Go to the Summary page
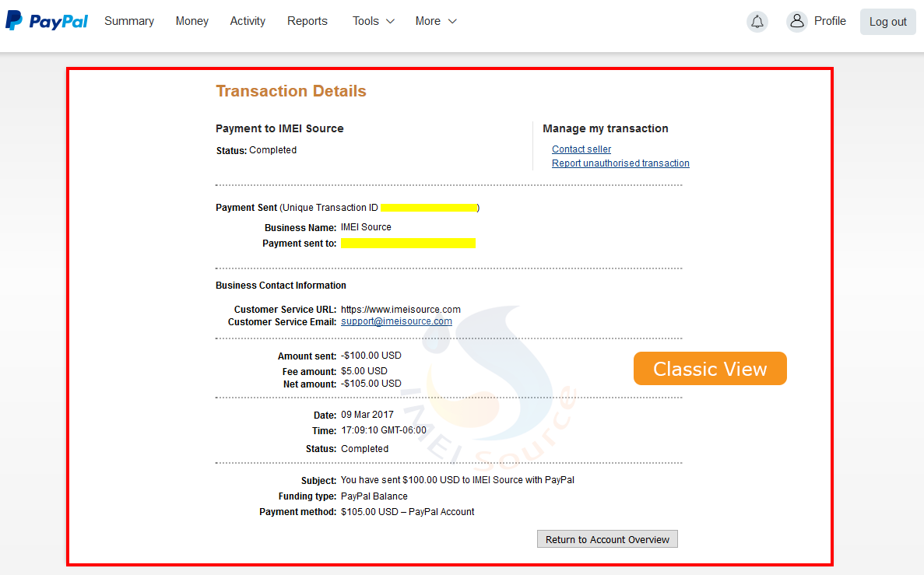The width and height of the screenshot is (924, 575). tap(129, 21)
